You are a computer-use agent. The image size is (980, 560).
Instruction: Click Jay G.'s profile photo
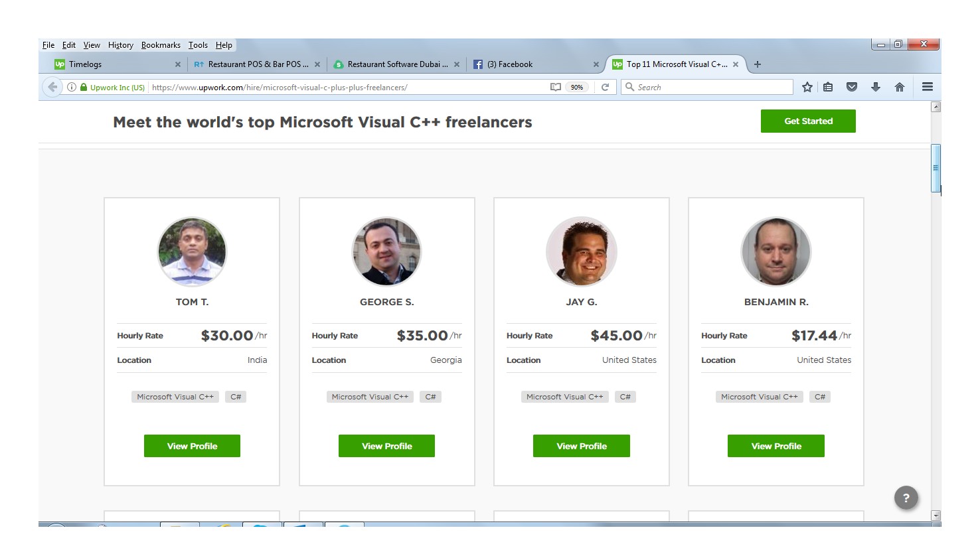(x=582, y=252)
